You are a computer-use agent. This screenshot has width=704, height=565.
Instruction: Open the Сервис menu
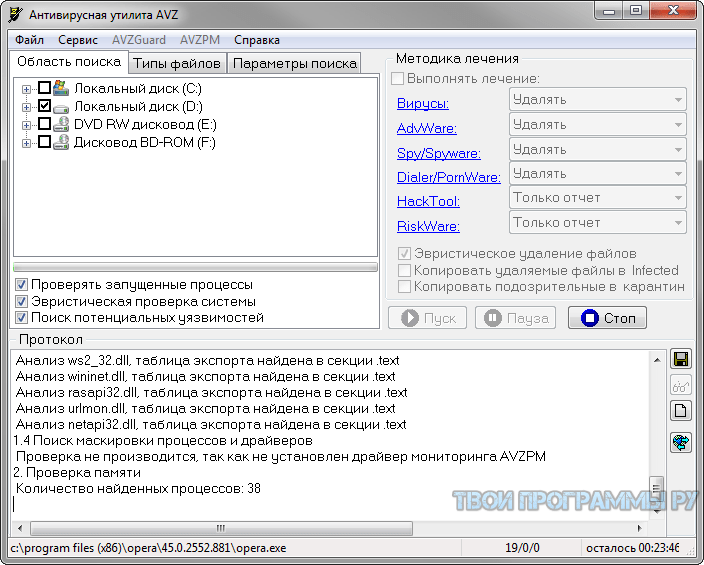[x=78, y=40]
